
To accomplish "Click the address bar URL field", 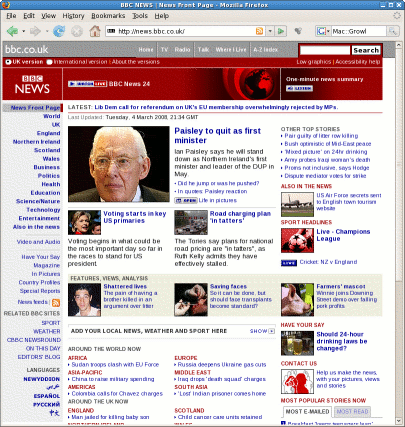I will [186, 31].
